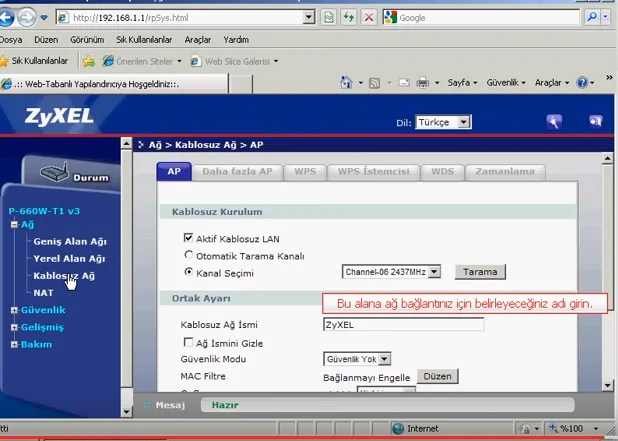This screenshot has width=618, height=441.
Task: Click the Compatibility View page icon
Action: 329,17
